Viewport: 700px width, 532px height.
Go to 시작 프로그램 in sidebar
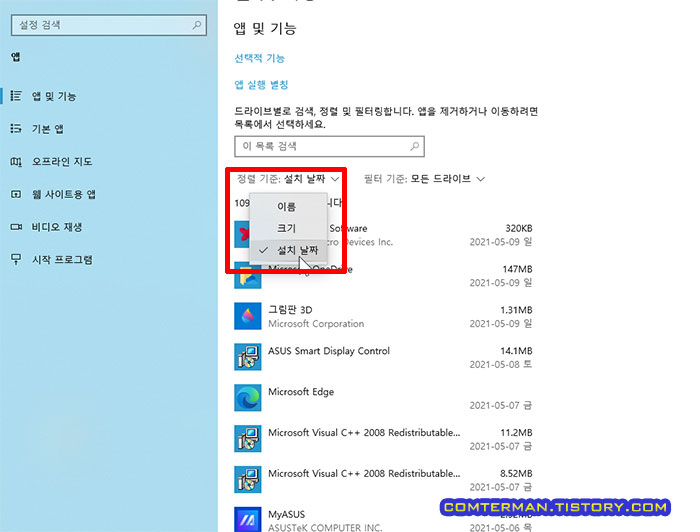coord(62,259)
